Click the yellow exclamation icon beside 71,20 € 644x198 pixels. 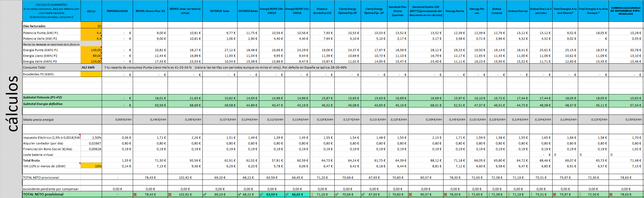pyautogui.click(x=312, y=194)
